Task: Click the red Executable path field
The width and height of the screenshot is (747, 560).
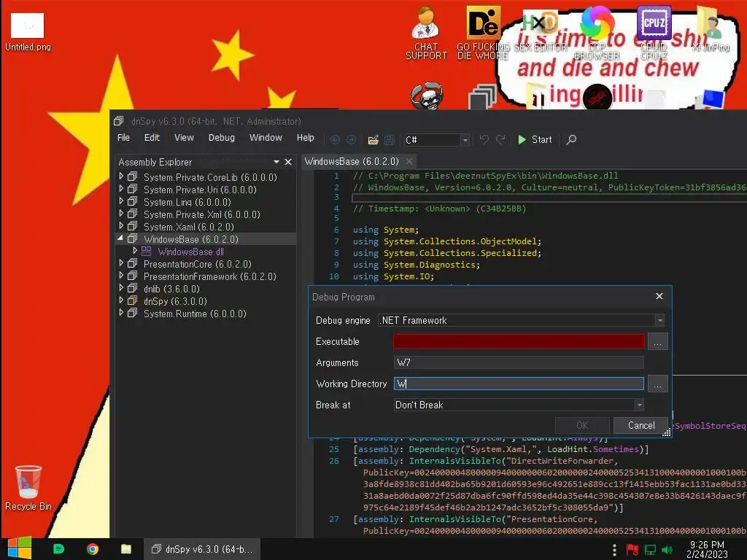Action: [519, 341]
